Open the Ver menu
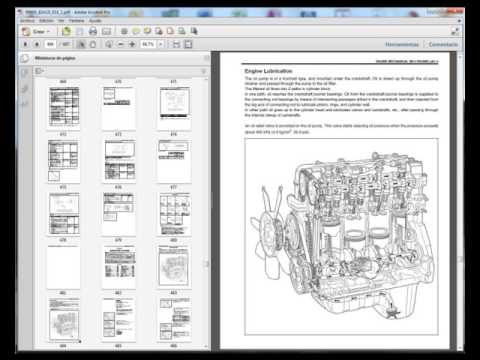 coord(61,21)
